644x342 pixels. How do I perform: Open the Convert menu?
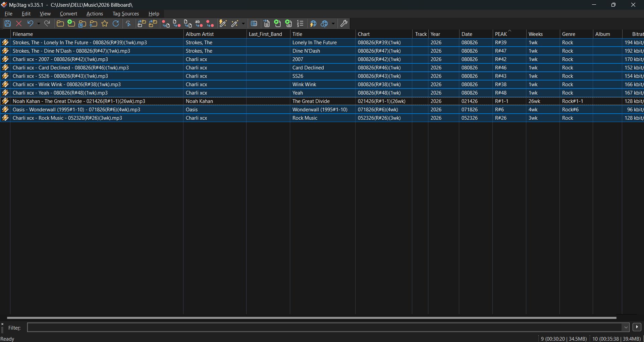68,14
